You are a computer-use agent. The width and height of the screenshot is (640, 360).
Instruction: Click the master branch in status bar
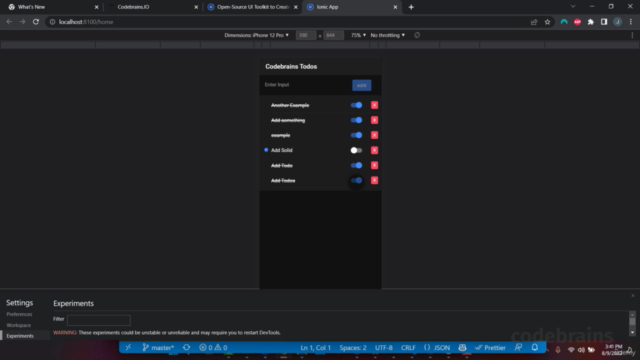tap(158, 347)
